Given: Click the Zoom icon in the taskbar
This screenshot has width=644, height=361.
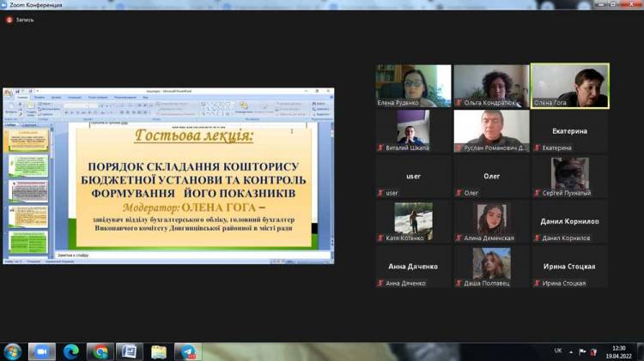Looking at the screenshot, I should click(x=41, y=352).
